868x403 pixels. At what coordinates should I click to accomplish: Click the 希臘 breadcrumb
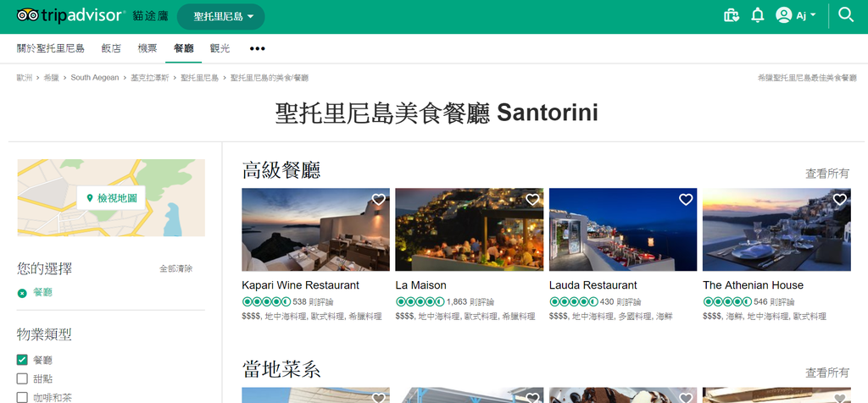pos(52,78)
